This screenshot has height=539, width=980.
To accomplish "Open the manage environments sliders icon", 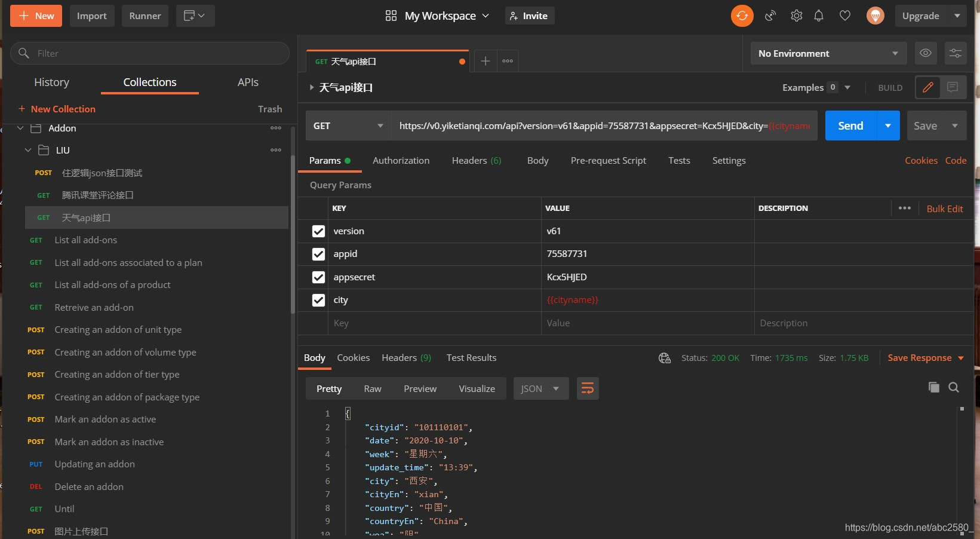I will coord(956,53).
